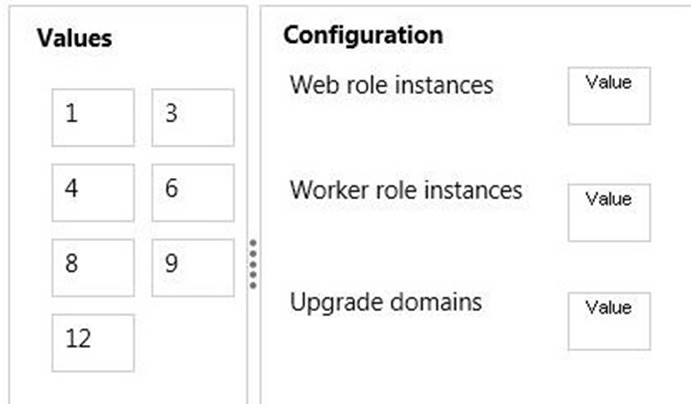The width and height of the screenshot is (691, 404).
Task: Click the empty slot right of tile 12
Action: [193, 342]
